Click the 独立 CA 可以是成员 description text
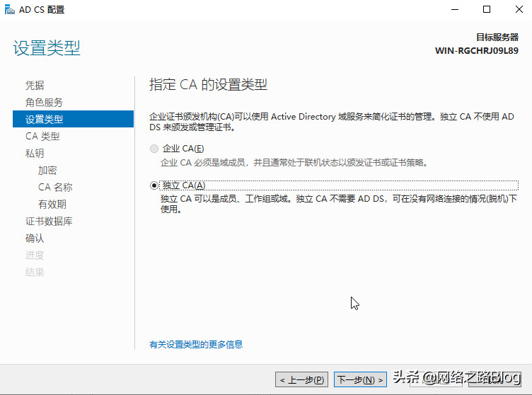The height and width of the screenshot is (395, 532). tap(339, 204)
